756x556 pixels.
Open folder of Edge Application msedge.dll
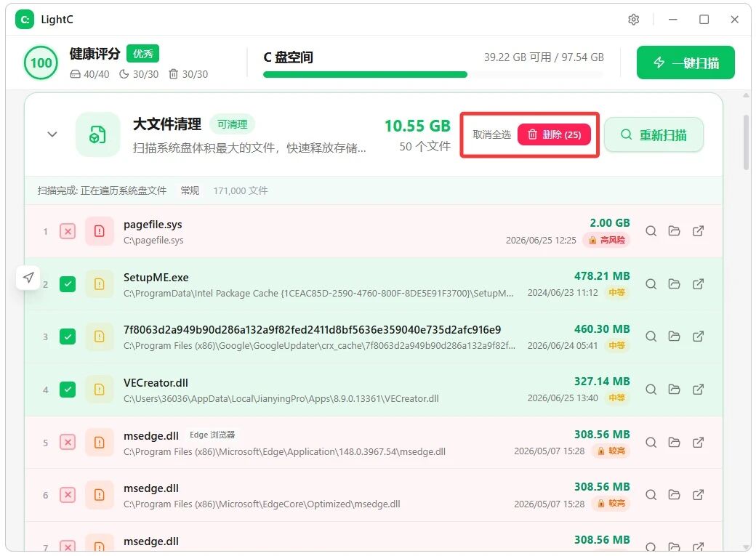(674, 442)
